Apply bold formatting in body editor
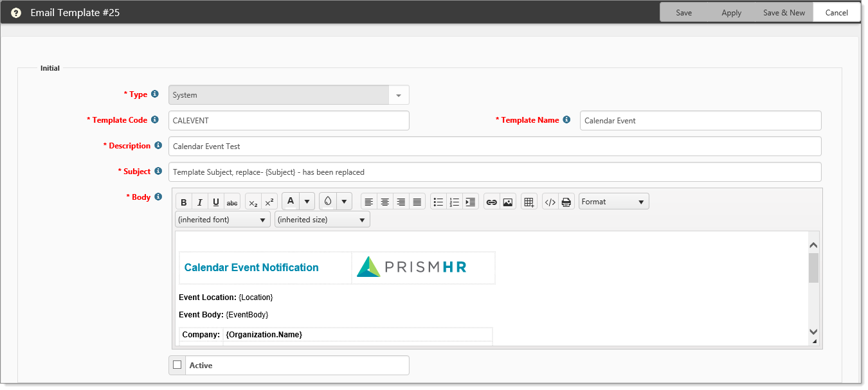 pyautogui.click(x=184, y=202)
